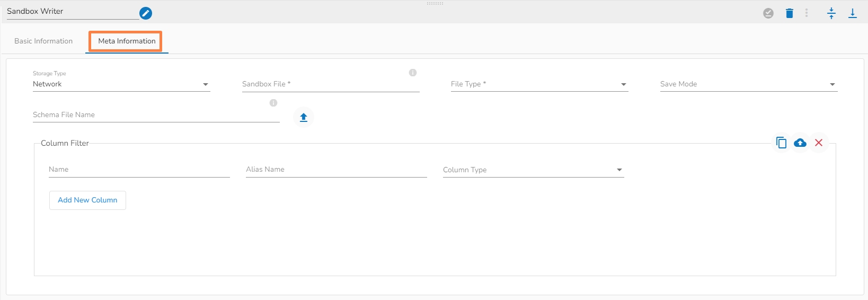Delete component using the trash icon

(x=790, y=13)
